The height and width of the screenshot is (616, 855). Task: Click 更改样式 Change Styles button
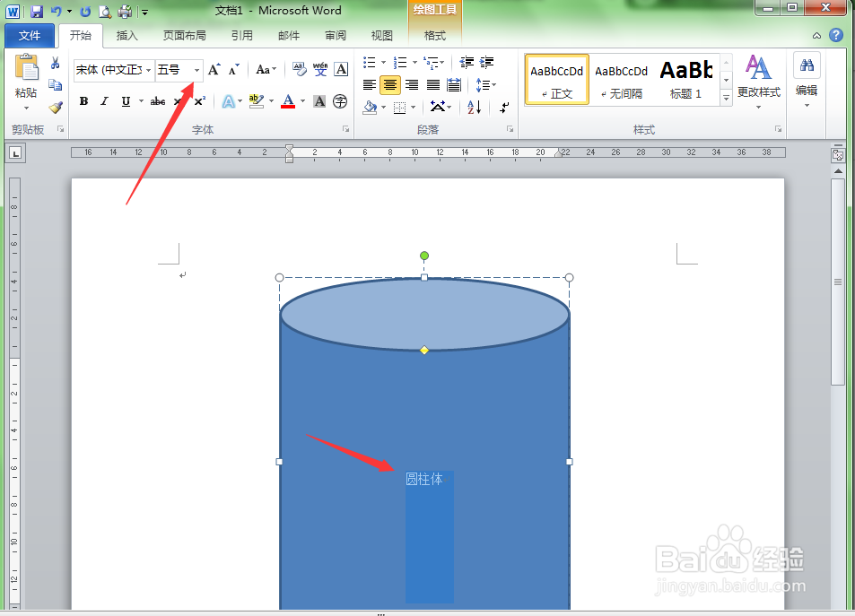[x=758, y=81]
